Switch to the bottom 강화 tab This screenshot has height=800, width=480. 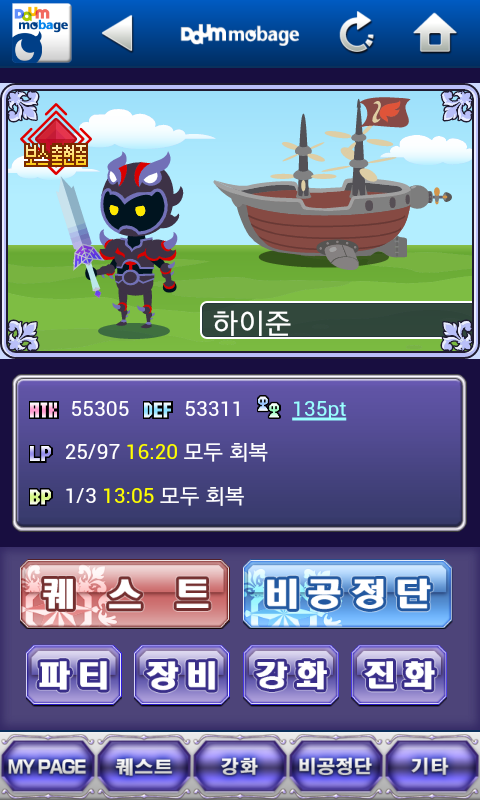pos(240,767)
